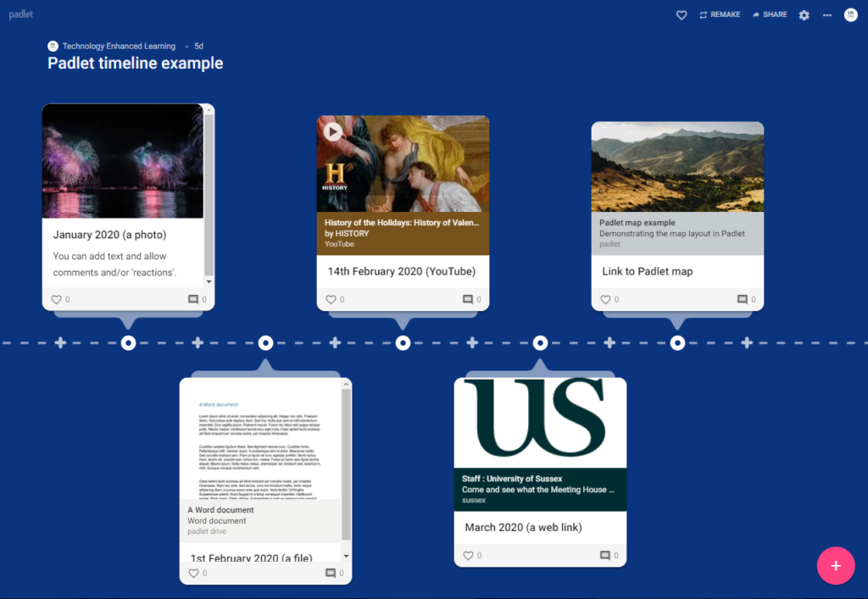868x599 pixels.
Task: Like the 14th February 2020 (YouTube) post
Action: pyautogui.click(x=331, y=299)
